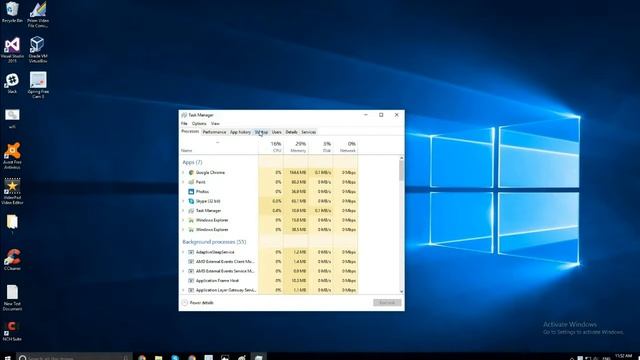
Task: Switch to the Services tab
Action: (309, 132)
